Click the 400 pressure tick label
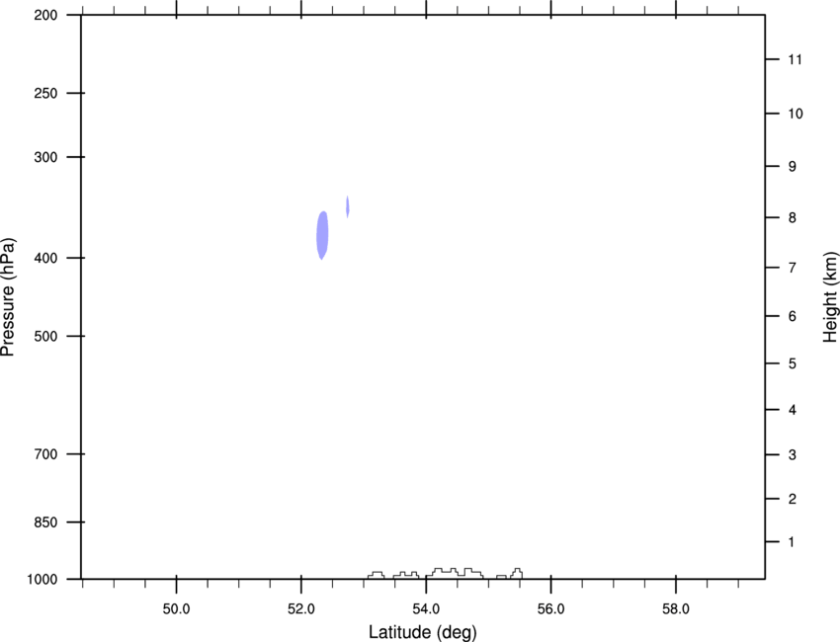Screen dimensions: 840x642 (x=45, y=258)
